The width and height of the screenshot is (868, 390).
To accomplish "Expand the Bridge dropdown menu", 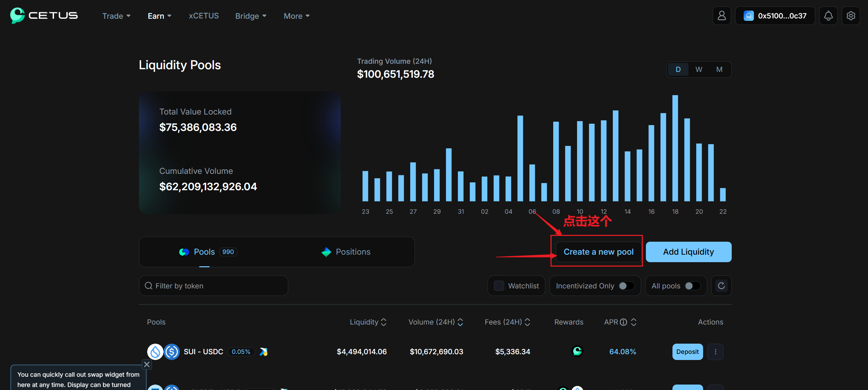I will [251, 16].
